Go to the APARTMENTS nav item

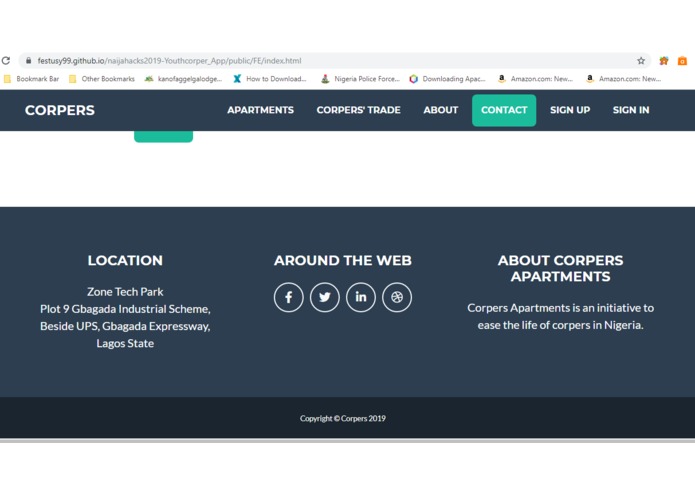tap(261, 110)
